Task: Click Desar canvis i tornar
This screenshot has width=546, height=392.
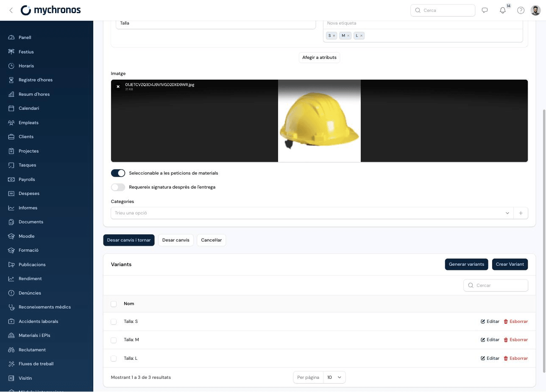Action: pos(129,240)
